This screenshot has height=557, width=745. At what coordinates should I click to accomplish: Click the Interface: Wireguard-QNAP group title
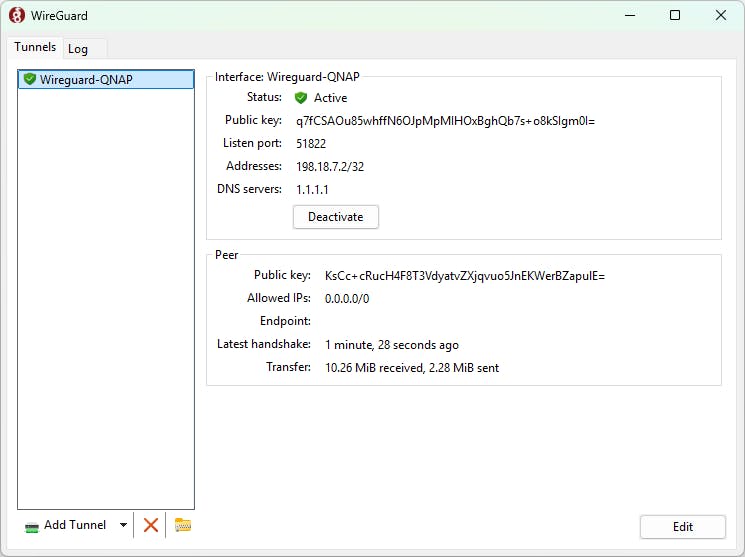click(287, 77)
